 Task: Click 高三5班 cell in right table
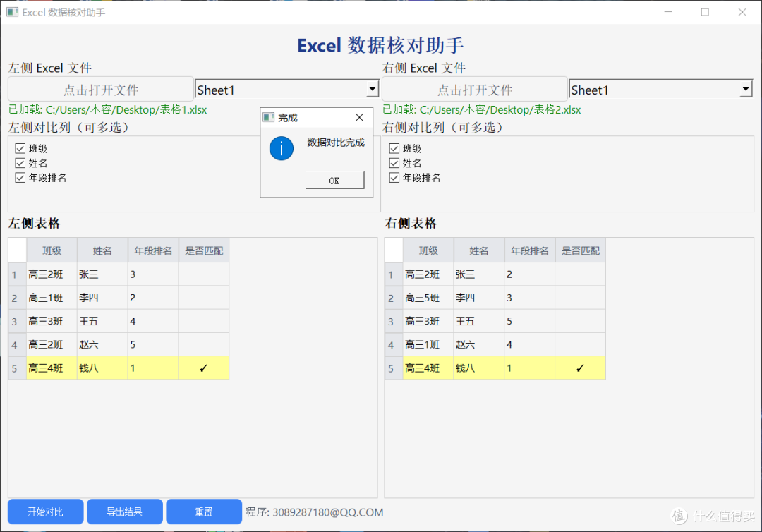428,298
